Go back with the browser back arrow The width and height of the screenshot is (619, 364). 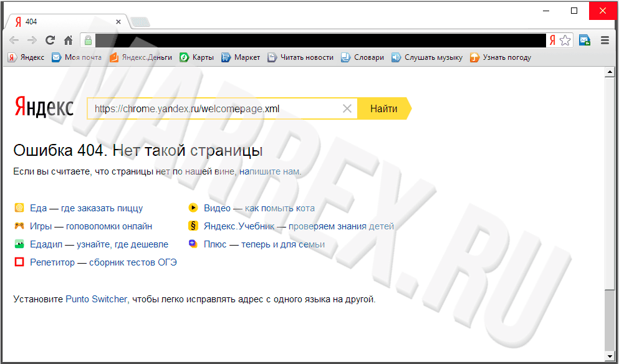(x=14, y=41)
